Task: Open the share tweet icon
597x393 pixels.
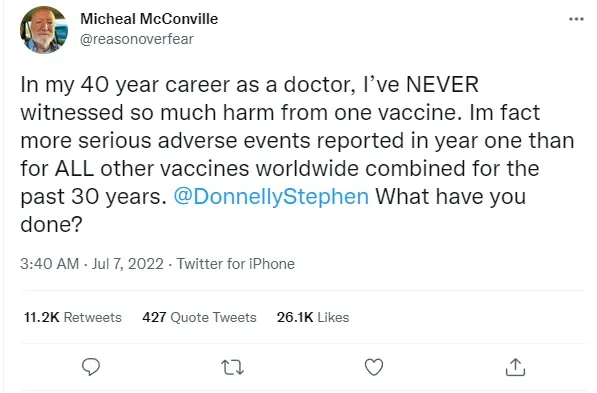Action: coord(515,367)
